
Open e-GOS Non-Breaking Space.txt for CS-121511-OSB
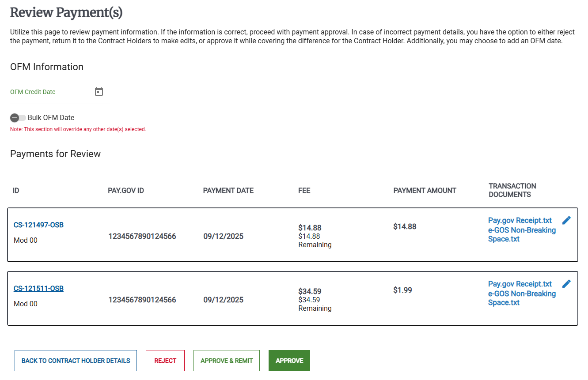(522, 297)
